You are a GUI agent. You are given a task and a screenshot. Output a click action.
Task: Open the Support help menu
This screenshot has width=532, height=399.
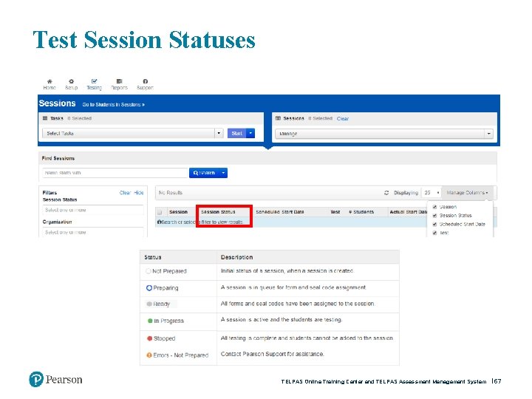click(146, 84)
